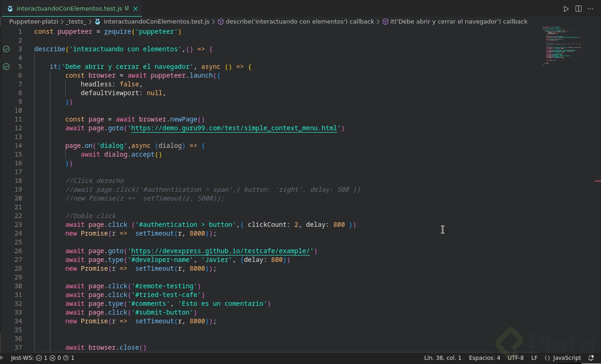Open the More Actions ellipsis menu
This screenshot has width=601, height=364.
590,9
